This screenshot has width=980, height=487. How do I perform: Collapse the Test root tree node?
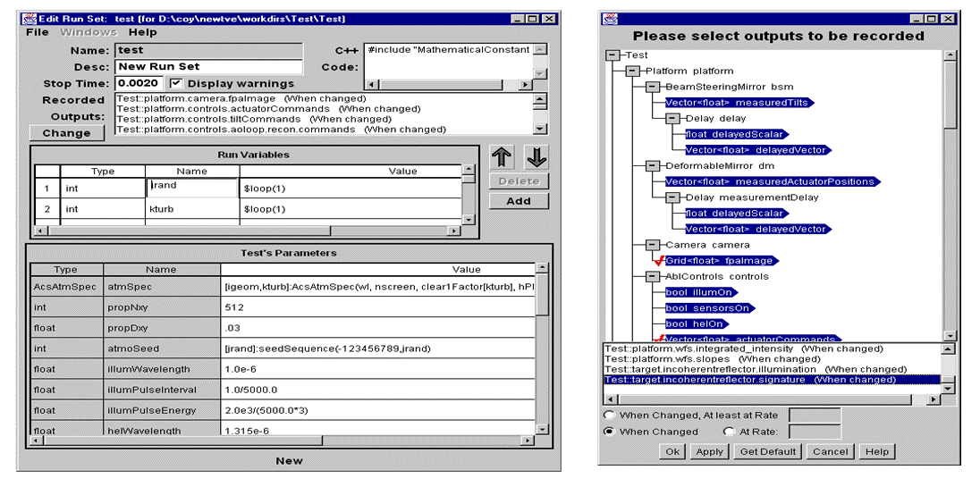(x=612, y=55)
